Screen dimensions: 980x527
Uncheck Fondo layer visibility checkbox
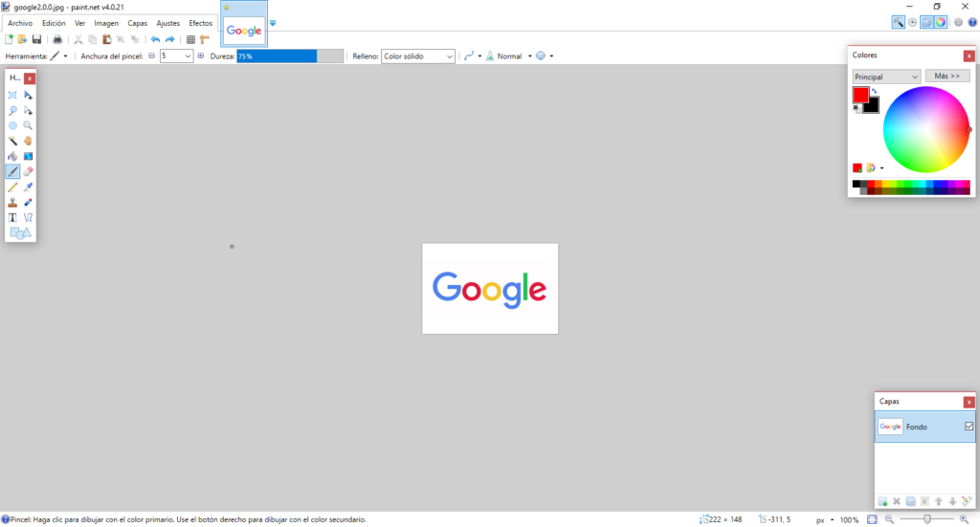(x=969, y=427)
